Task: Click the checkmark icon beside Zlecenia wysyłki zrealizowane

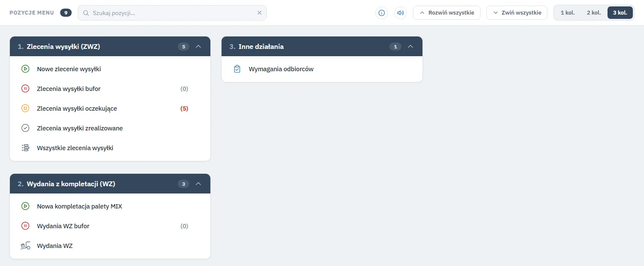Action: [x=25, y=128]
